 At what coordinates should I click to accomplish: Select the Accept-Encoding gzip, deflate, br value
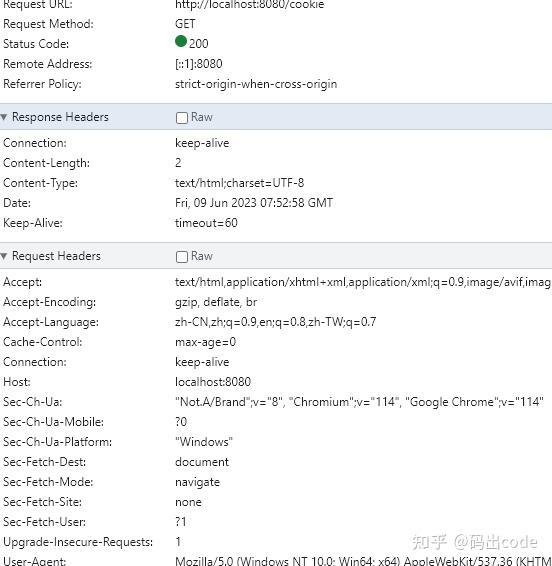(x=216, y=302)
